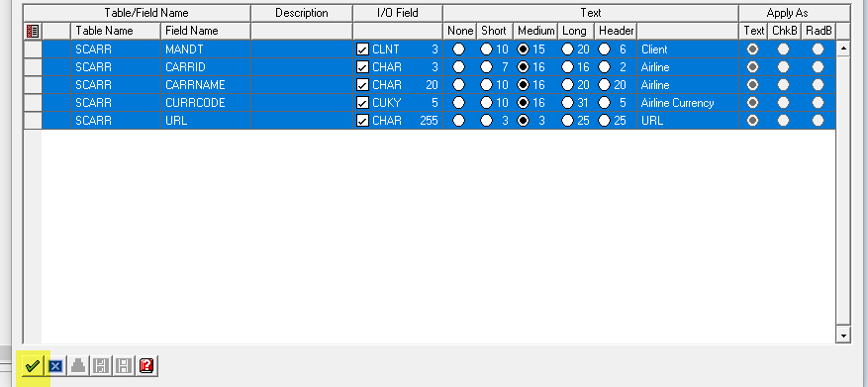Uncheck the I/O Field checkbox for MANDT

[362, 49]
